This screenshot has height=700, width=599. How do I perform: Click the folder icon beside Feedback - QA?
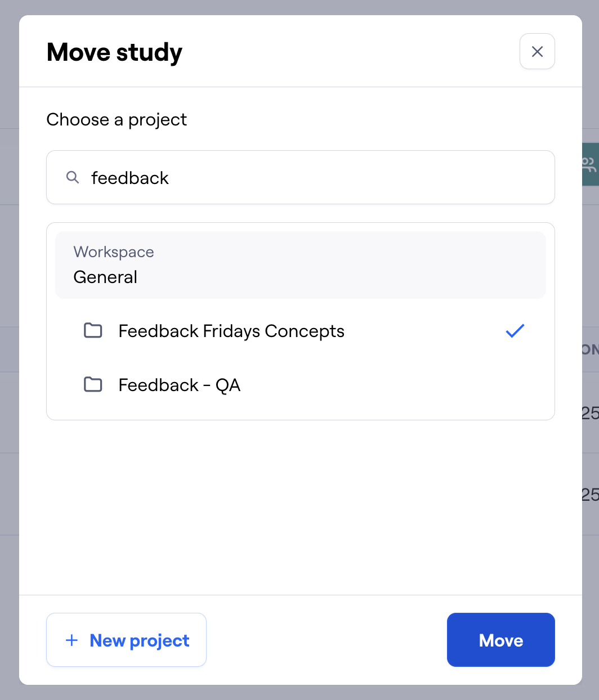pyautogui.click(x=93, y=384)
